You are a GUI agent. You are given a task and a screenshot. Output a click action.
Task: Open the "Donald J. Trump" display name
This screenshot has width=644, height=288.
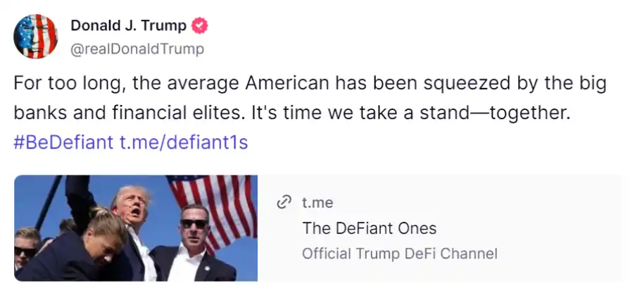pyautogui.click(x=128, y=26)
